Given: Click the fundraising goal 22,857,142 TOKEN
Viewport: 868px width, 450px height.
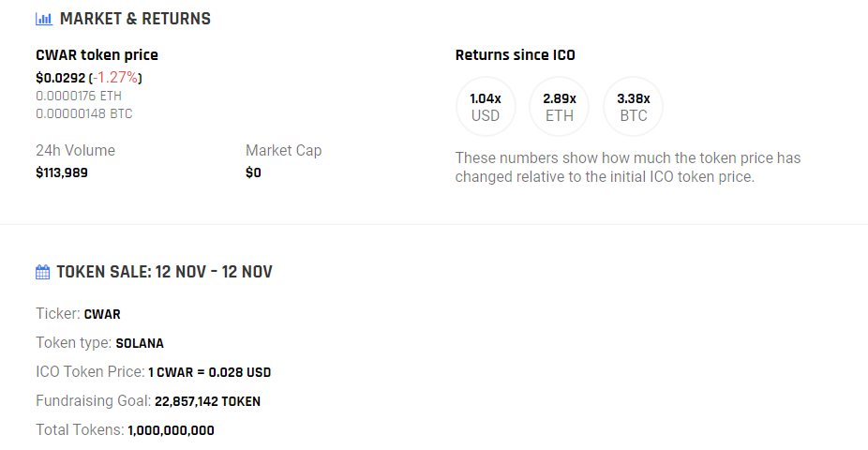Looking at the screenshot, I should pos(207,401).
